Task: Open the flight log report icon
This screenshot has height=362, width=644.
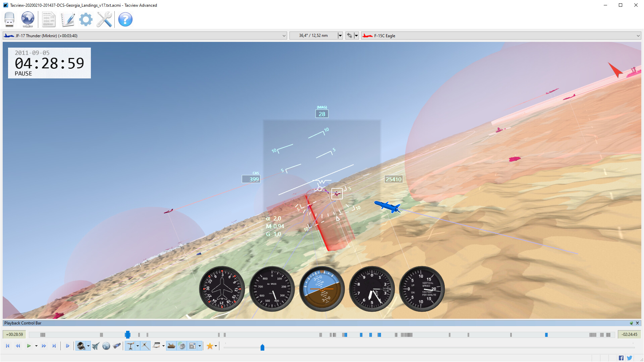Action: pyautogui.click(x=49, y=19)
